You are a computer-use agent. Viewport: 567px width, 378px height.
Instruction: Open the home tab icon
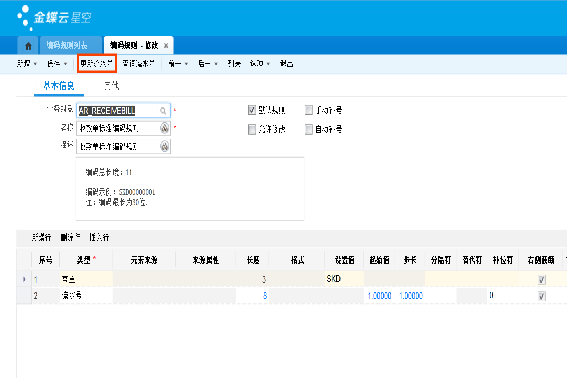(28, 46)
